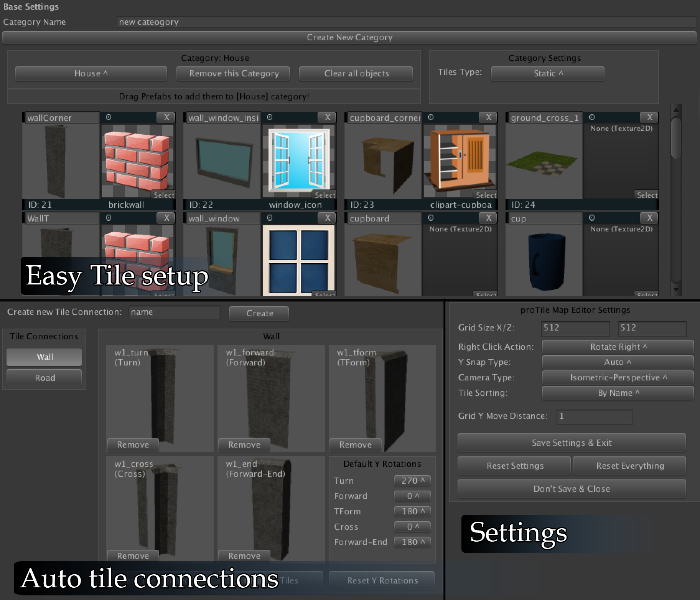Viewport: 700px width, 600px height.
Task: Focus the Grid Y Move Distance field
Action: coord(595,417)
